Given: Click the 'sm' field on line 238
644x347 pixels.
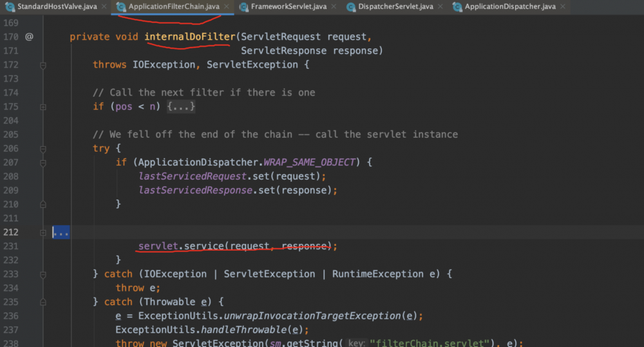Looking at the screenshot, I should coord(275,343).
